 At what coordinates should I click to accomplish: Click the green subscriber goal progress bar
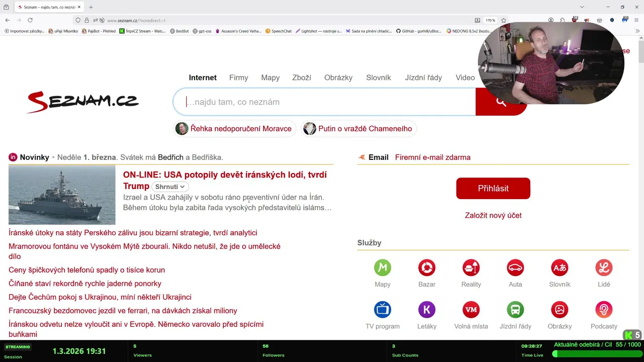coord(596,354)
